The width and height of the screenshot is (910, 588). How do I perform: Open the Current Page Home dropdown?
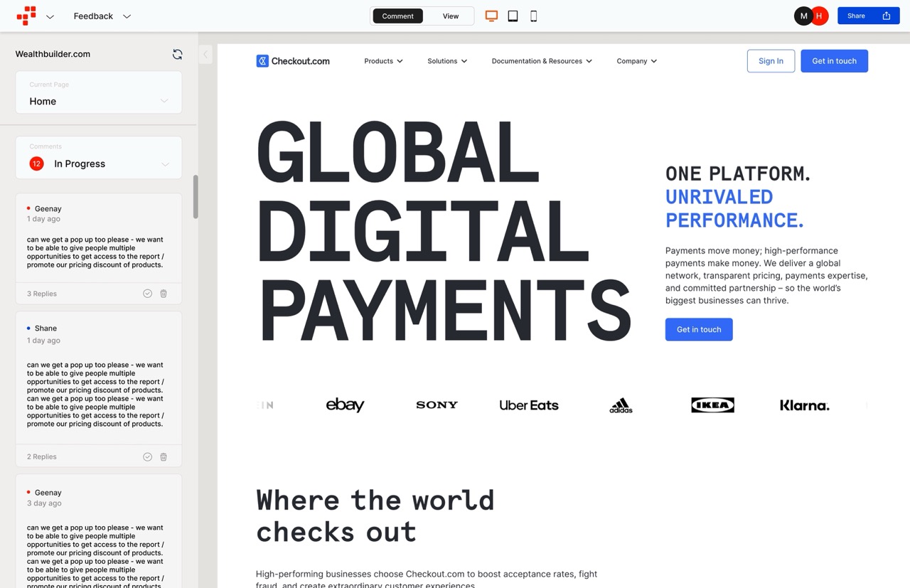pyautogui.click(x=99, y=92)
